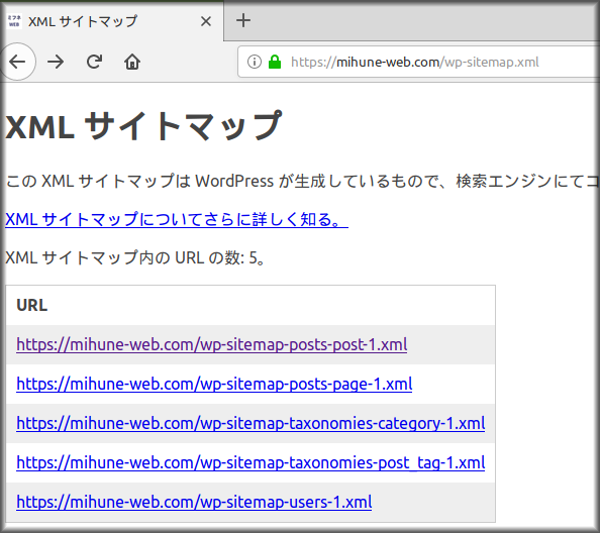
Task: Open the browser home page icon
Action: (132, 62)
